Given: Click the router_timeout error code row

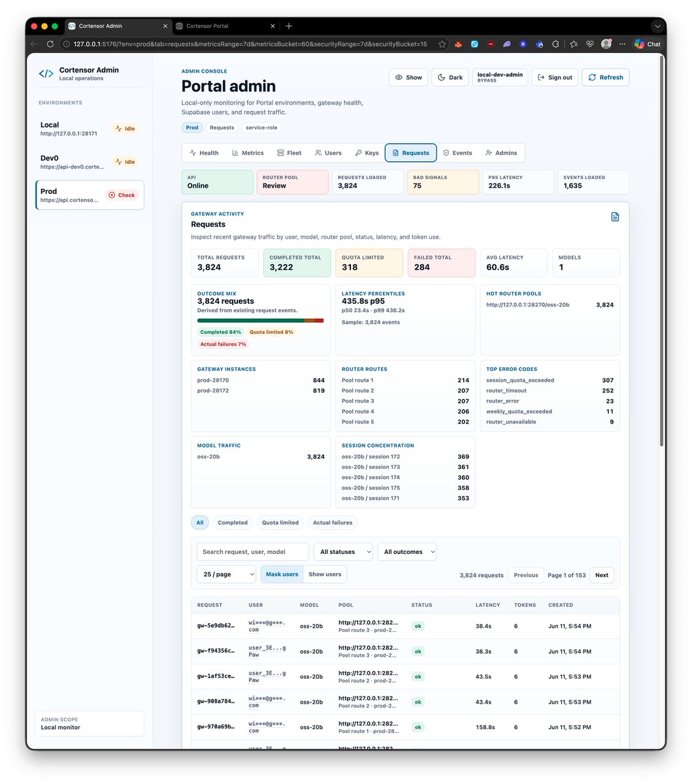Looking at the screenshot, I should tap(550, 391).
